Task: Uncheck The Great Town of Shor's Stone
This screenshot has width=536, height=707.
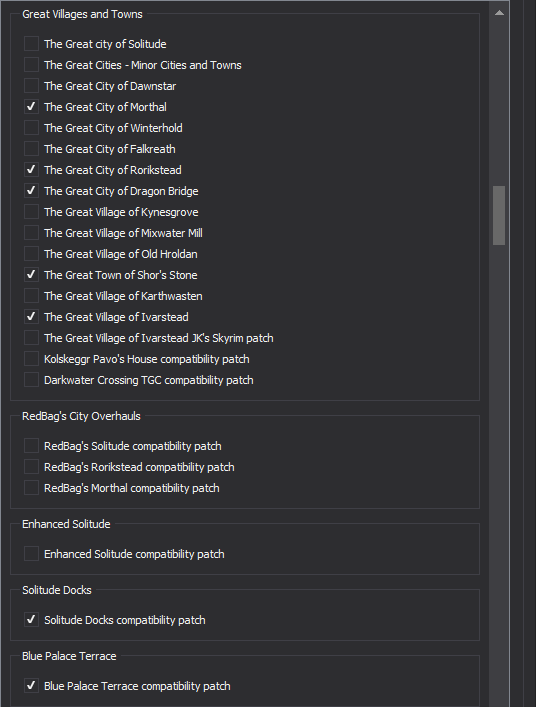Action: coord(31,275)
